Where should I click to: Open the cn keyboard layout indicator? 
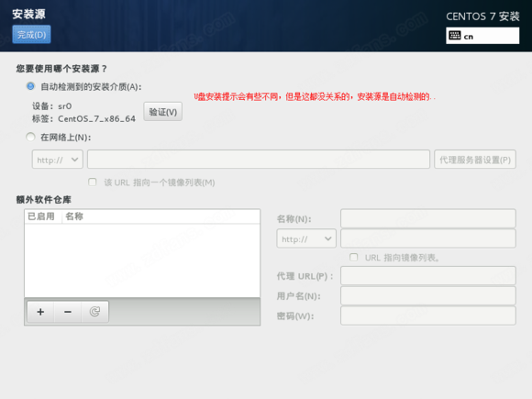click(482, 36)
